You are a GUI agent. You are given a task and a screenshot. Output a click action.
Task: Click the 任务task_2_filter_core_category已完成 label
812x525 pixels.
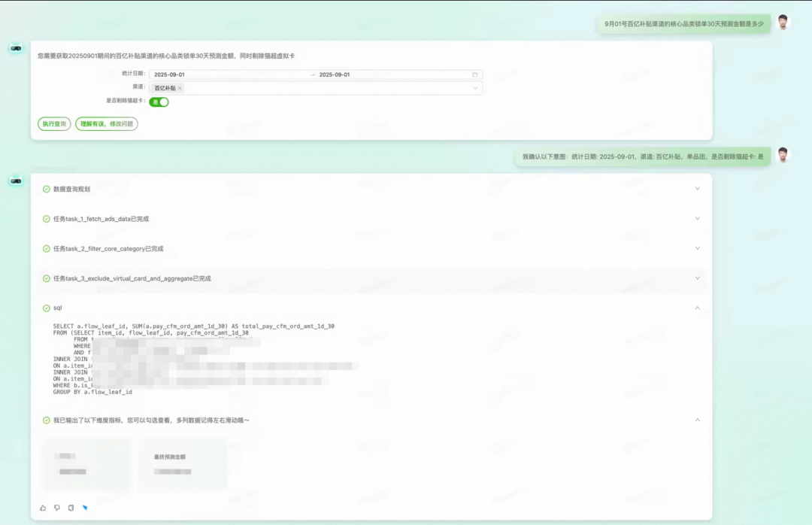click(x=108, y=249)
